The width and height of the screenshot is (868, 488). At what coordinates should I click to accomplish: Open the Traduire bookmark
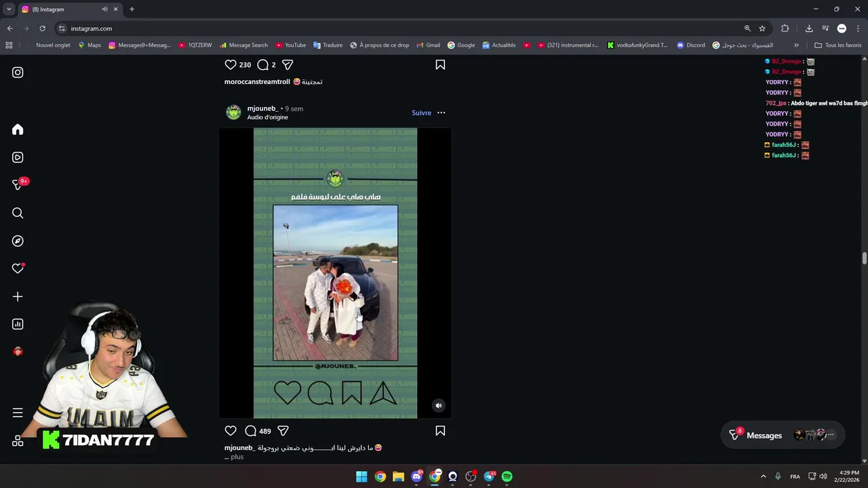pyautogui.click(x=328, y=45)
